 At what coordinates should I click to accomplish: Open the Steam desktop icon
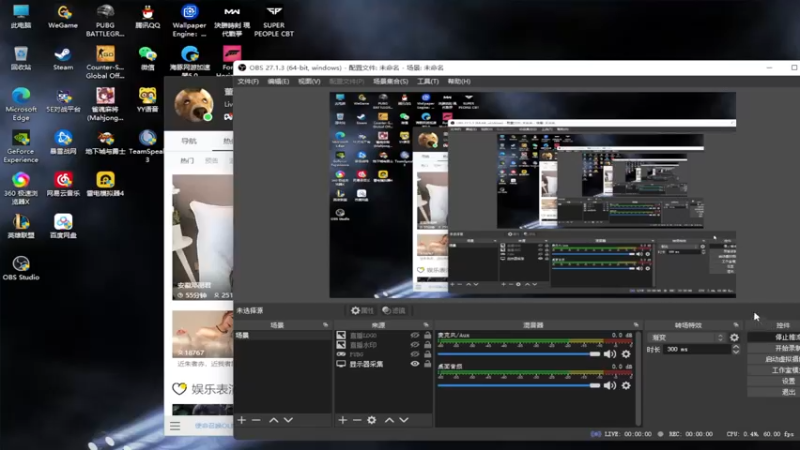click(63, 59)
